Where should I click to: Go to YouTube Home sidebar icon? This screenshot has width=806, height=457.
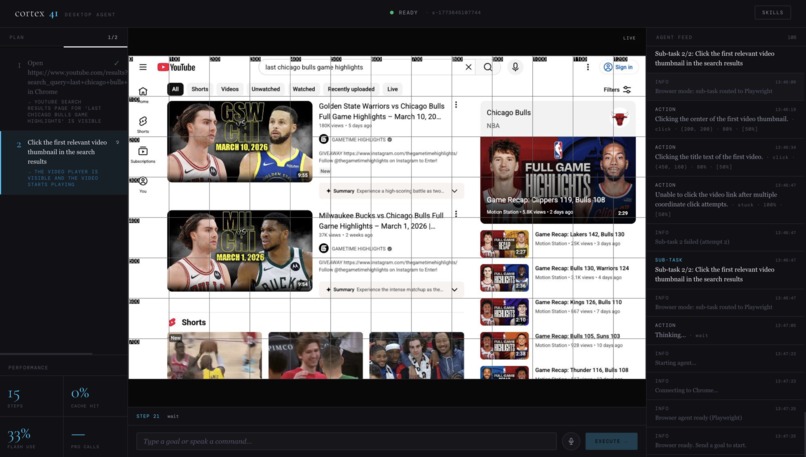143,94
